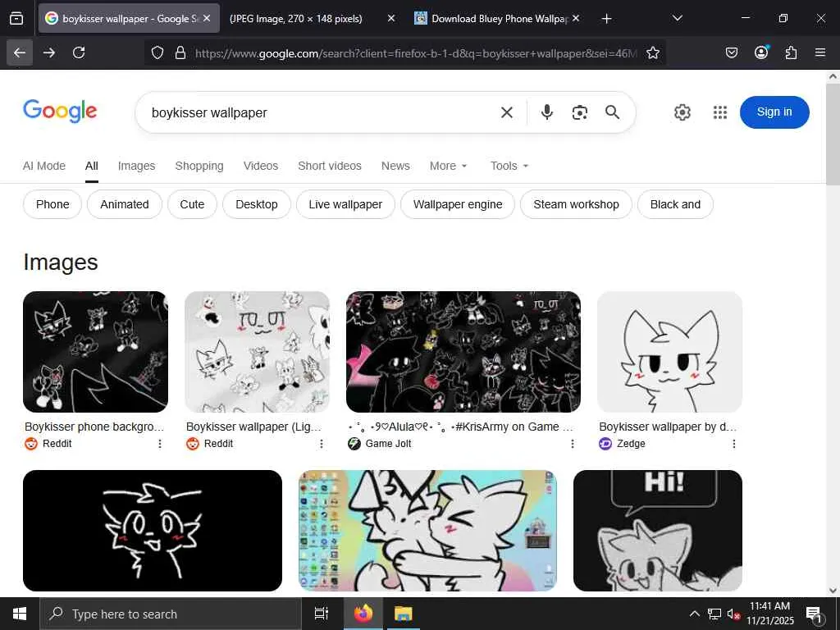
Task: Open the Pocket save icon
Action: pos(732,52)
